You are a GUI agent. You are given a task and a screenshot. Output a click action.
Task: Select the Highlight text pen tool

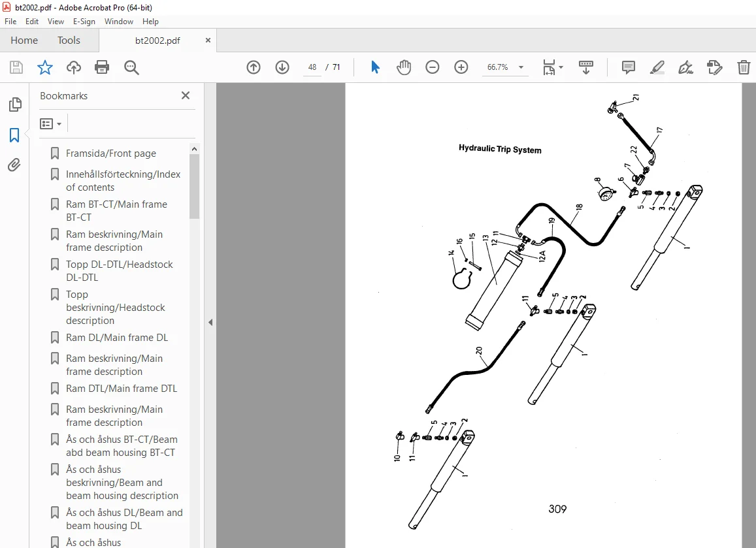(x=657, y=67)
